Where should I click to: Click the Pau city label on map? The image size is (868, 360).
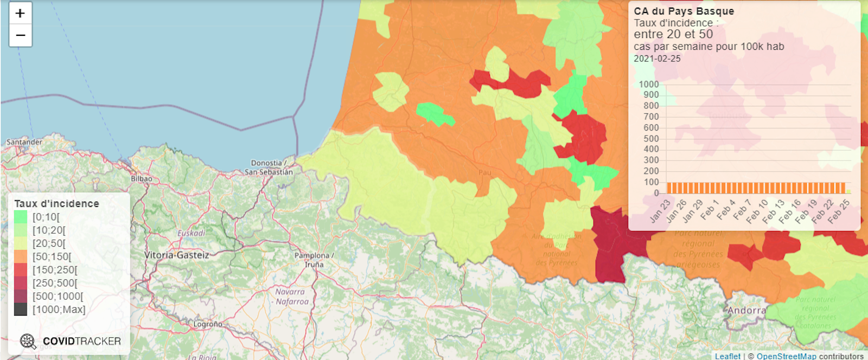(484, 172)
